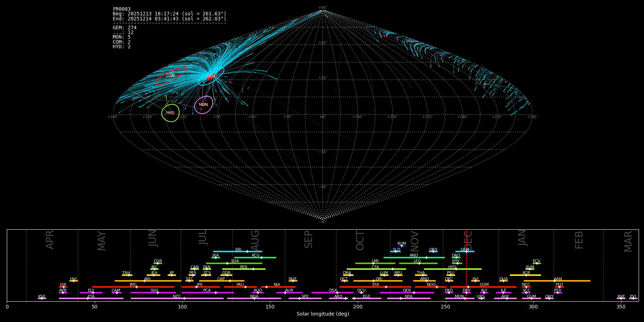Click the NOO shower label on the red bar
This screenshot has width=644, height=322.
pos(431,285)
